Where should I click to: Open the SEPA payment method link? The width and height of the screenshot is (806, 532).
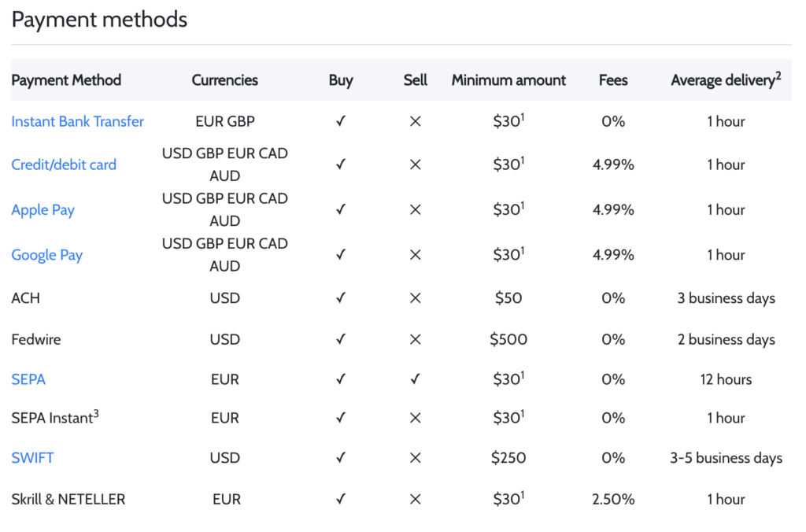[28, 379]
